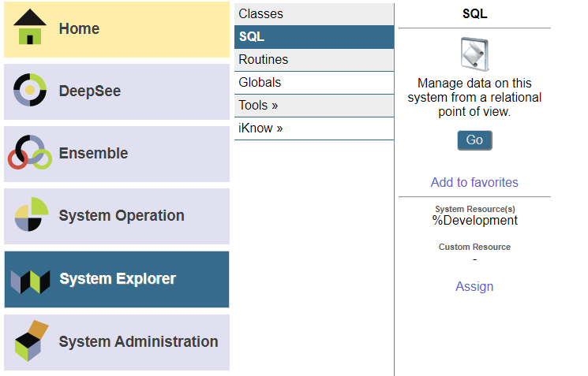Open the DeepSee section label

(90, 91)
